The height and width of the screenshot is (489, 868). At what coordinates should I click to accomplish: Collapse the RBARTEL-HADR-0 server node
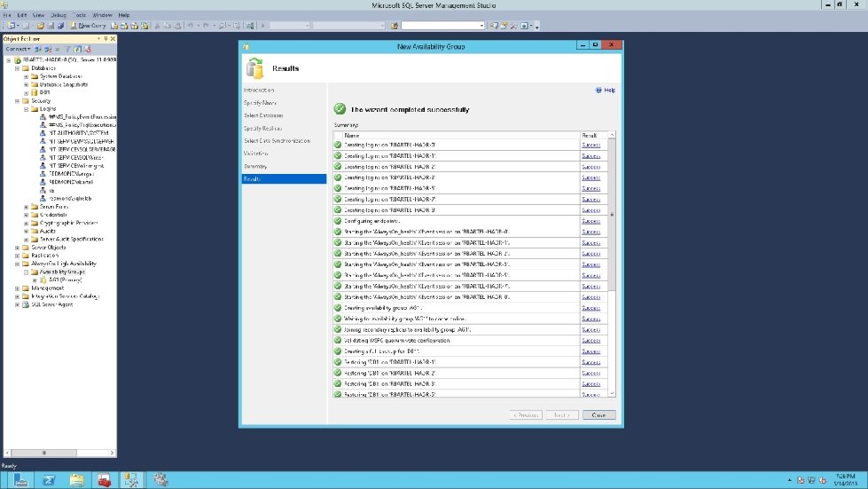(9, 60)
